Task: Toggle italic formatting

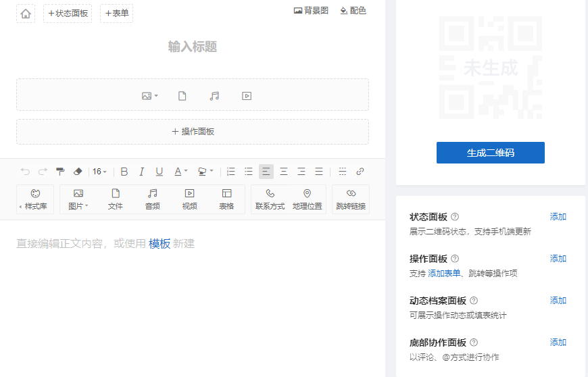Action: coord(141,172)
